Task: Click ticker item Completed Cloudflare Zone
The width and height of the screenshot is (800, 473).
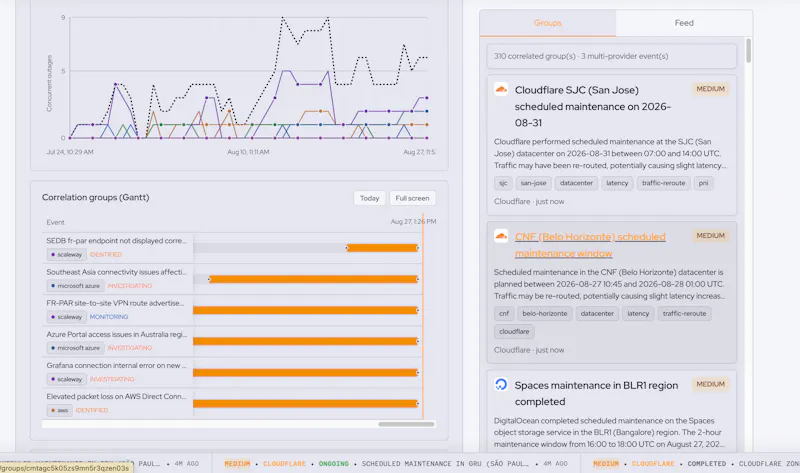Action: pos(696,464)
